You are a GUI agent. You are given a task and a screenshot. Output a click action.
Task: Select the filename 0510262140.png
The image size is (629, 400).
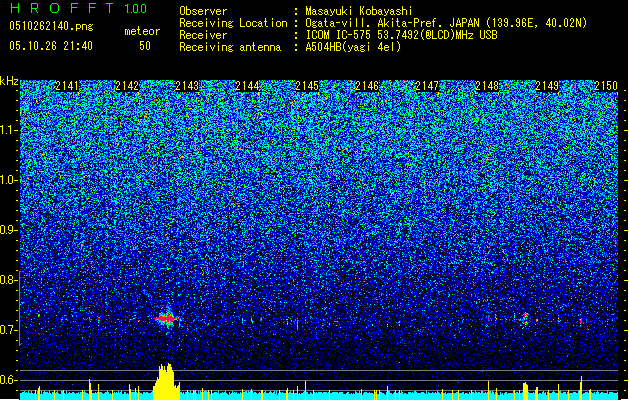coord(51,26)
